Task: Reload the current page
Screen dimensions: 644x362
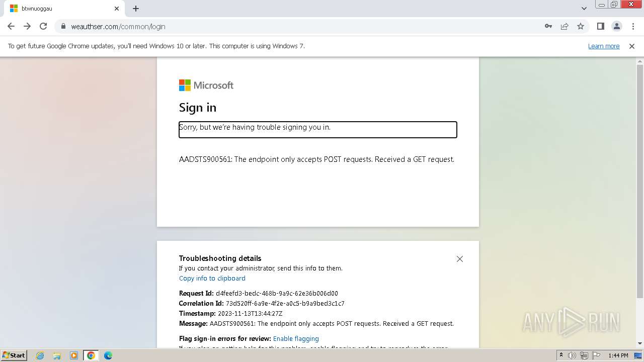Action: pos(43,26)
